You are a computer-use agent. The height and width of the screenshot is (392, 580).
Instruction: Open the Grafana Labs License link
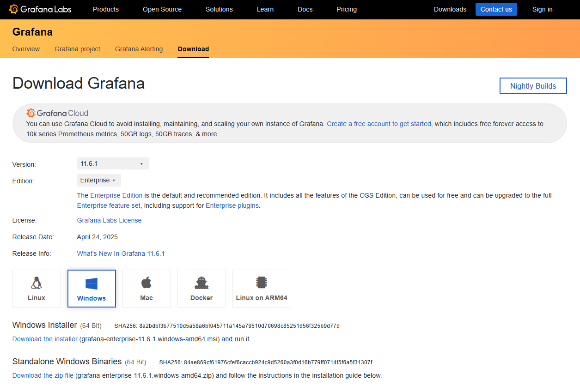(110, 220)
